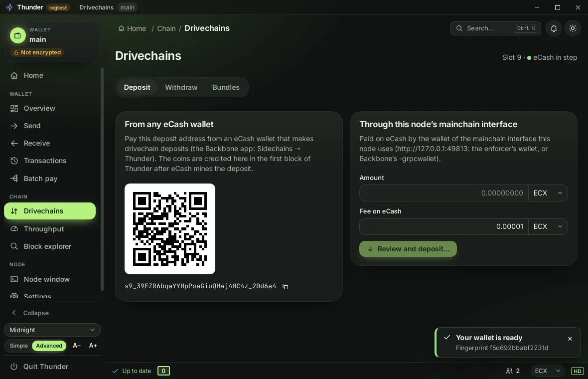Click the deposit QR code
Screen dimensions: 588x379
tap(170, 229)
